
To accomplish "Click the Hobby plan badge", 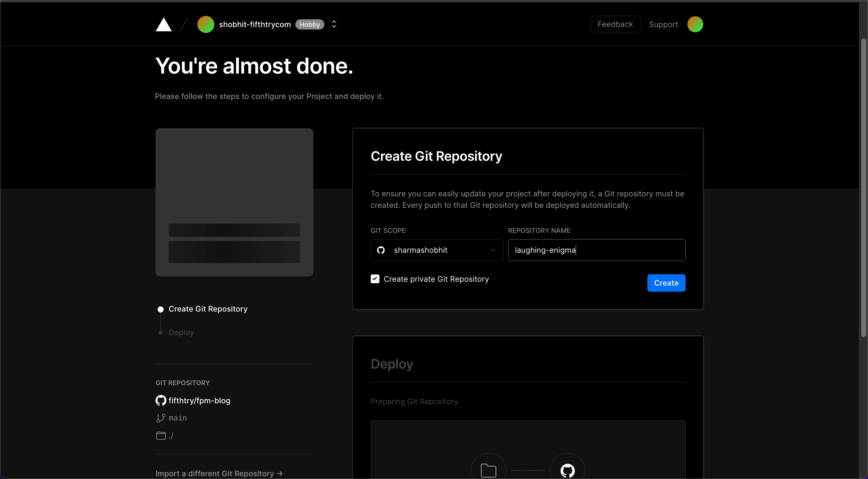I will 309,24.
